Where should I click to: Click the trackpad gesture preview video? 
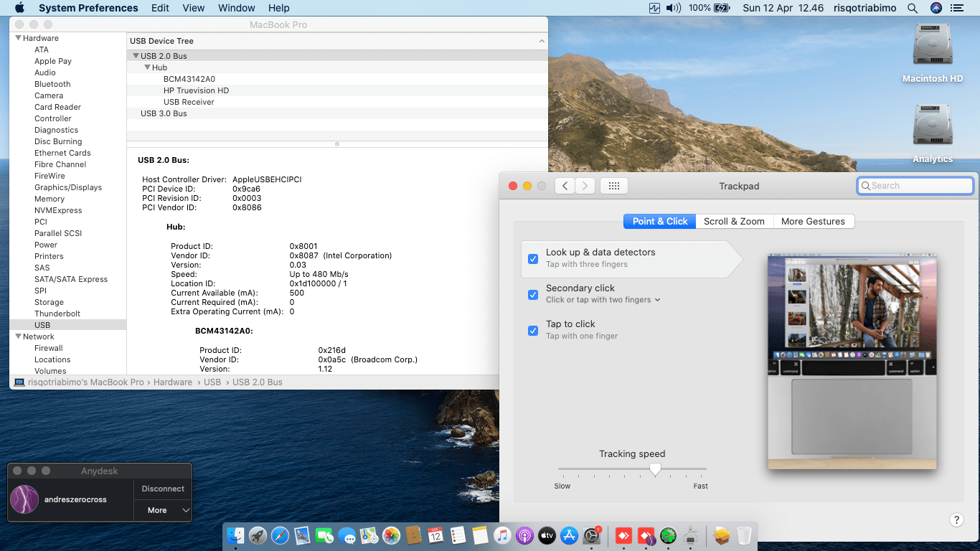[x=852, y=362]
